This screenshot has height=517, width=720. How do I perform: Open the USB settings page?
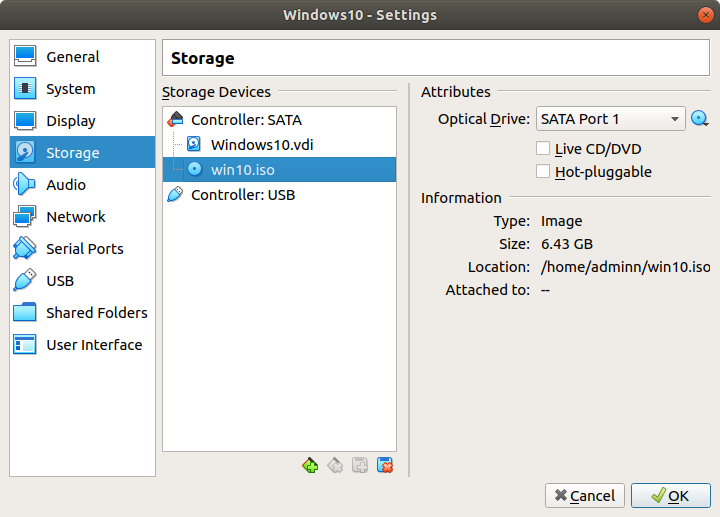coord(82,281)
